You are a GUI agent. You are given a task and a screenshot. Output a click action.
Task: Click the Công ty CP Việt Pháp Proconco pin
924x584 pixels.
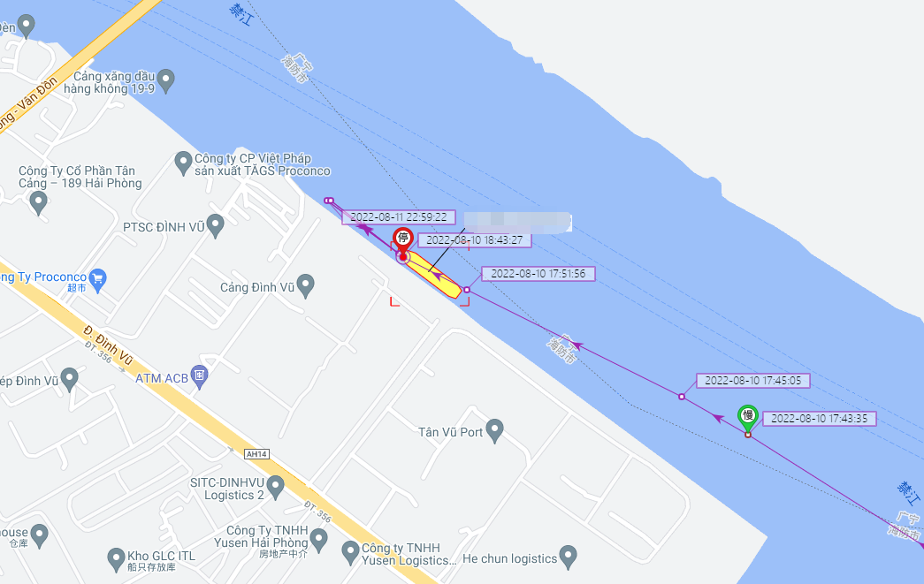pyautogui.click(x=183, y=163)
